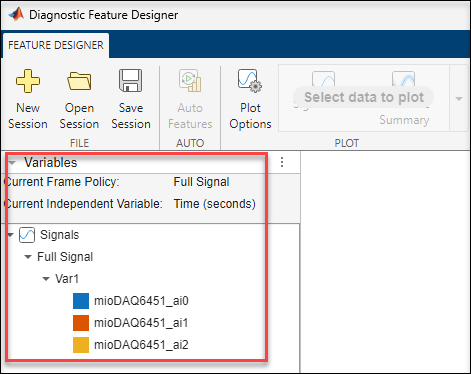The width and height of the screenshot is (471, 374).
Task: Click the Current Frame Policy label
Action: [x=62, y=182]
